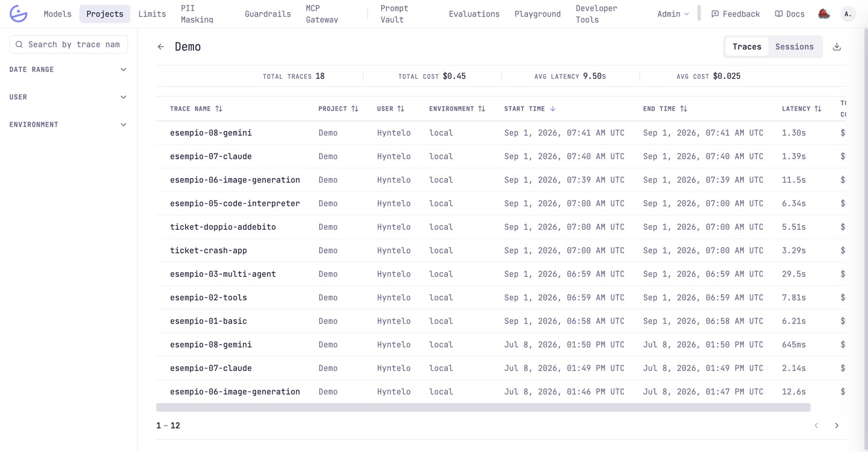The width and height of the screenshot is (868, 452).
Task: Expand the User filter
Action: pyautogui.click(x=68, y=97)
